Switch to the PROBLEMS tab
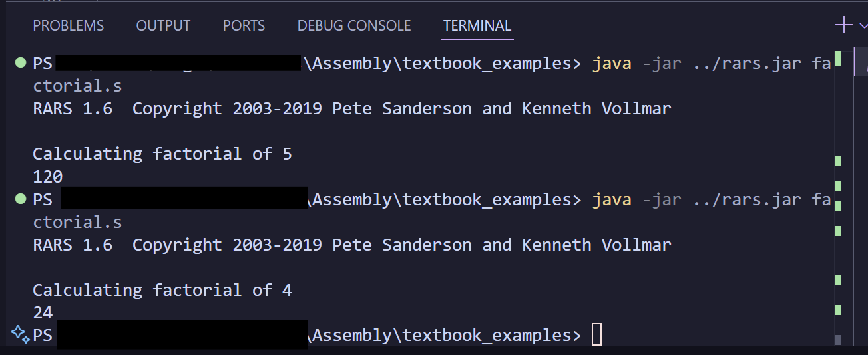 [69, 26]
